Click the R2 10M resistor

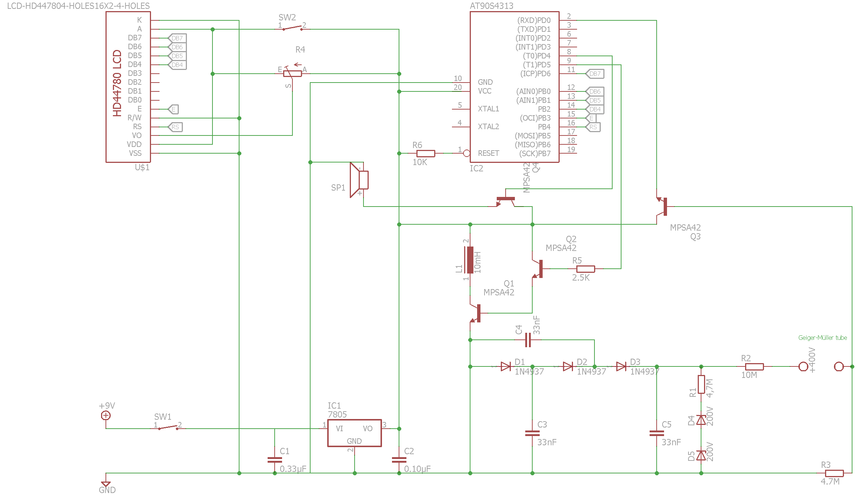tap(754, 366)
